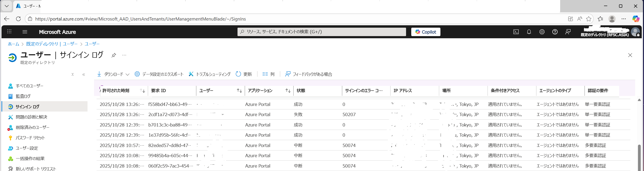This screenshot has height=171, width=644.
Task: Open the Azure portal hamburger menu
Action: (x=25, y=32)
